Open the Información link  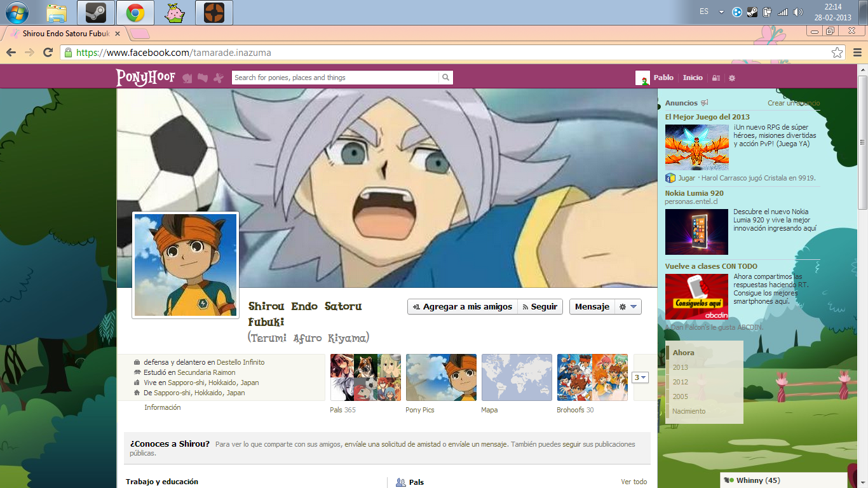163,407
